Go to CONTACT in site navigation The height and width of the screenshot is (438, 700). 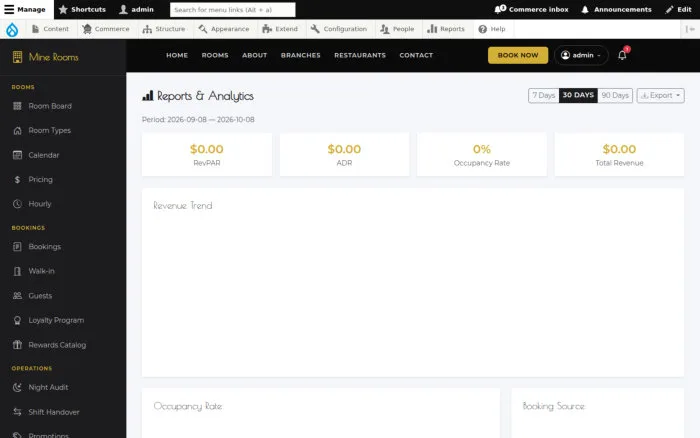click(x=416, y=55)
